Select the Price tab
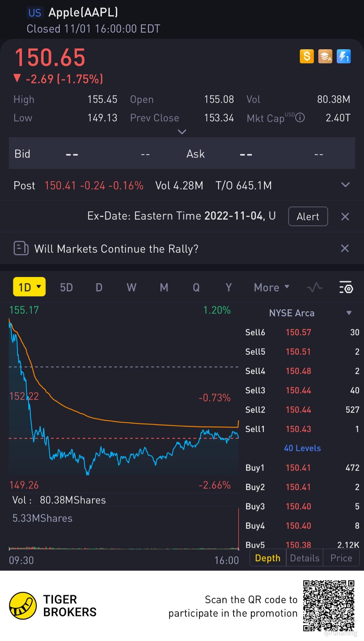Screen dimensions: 364x641 pyautogui.click(x=341, y=558)
